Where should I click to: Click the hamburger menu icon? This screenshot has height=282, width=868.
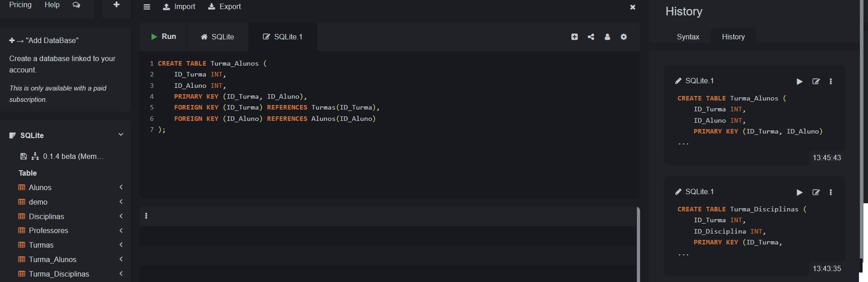pos(147,7)
